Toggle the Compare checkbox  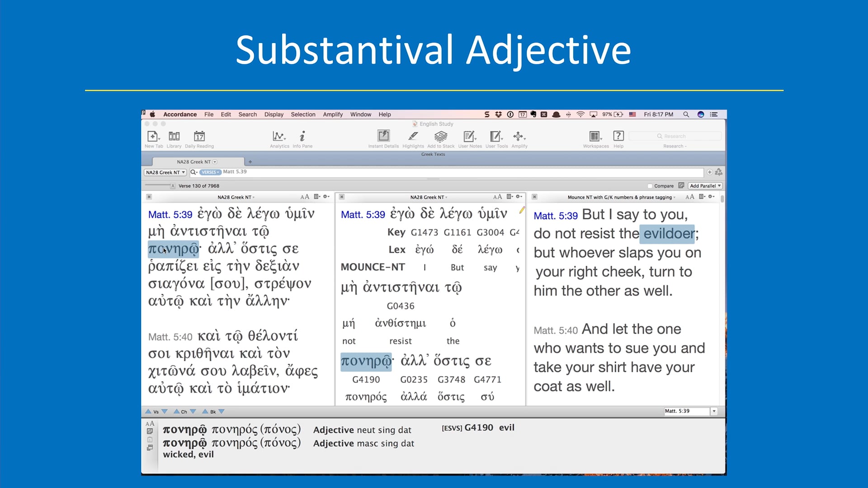tap(650, 185)
